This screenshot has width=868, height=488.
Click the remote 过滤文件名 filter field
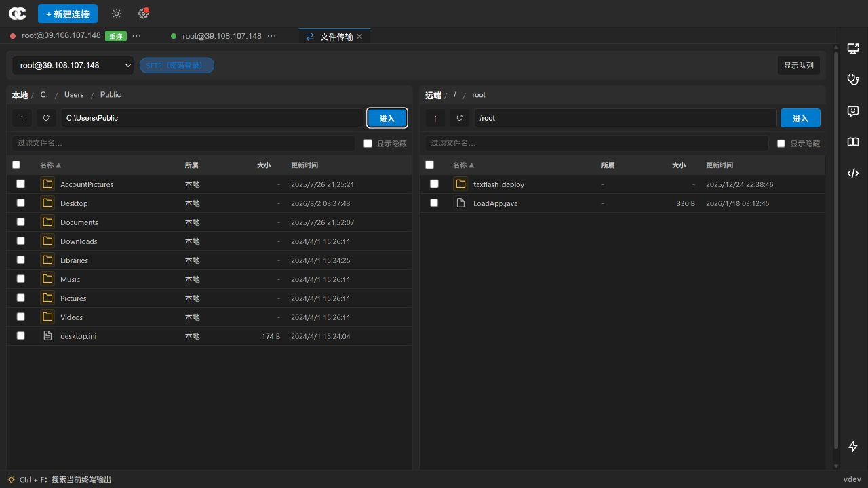coord(597,143)
